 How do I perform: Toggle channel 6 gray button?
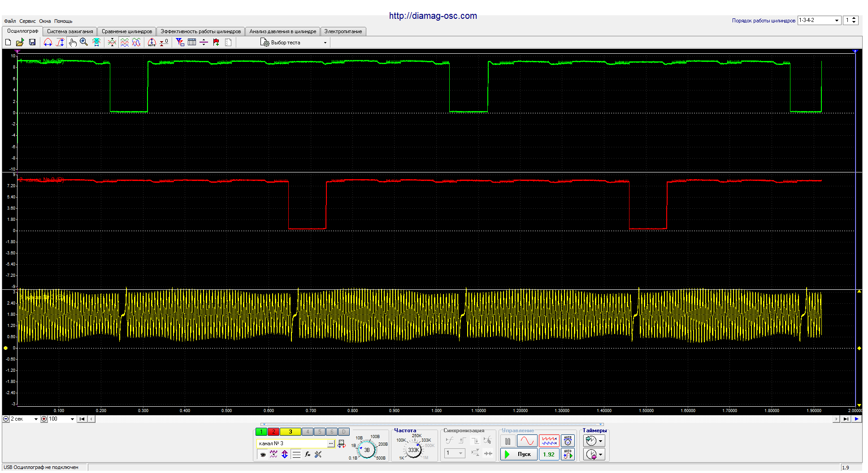[x=332, y=432]
